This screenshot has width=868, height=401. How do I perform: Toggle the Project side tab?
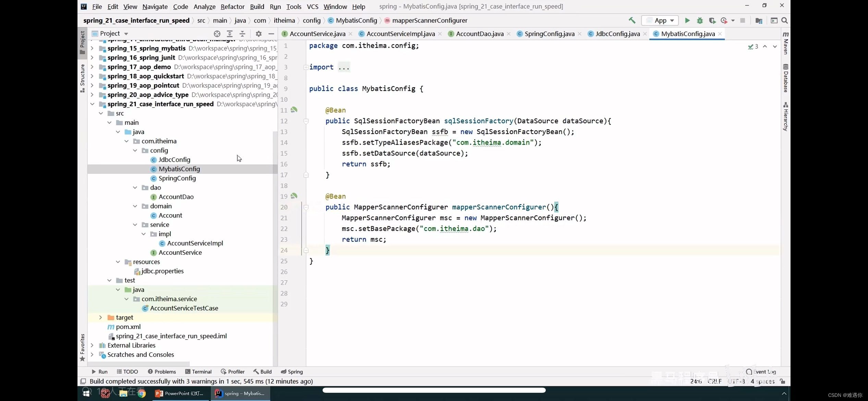[x=82, y=42]
